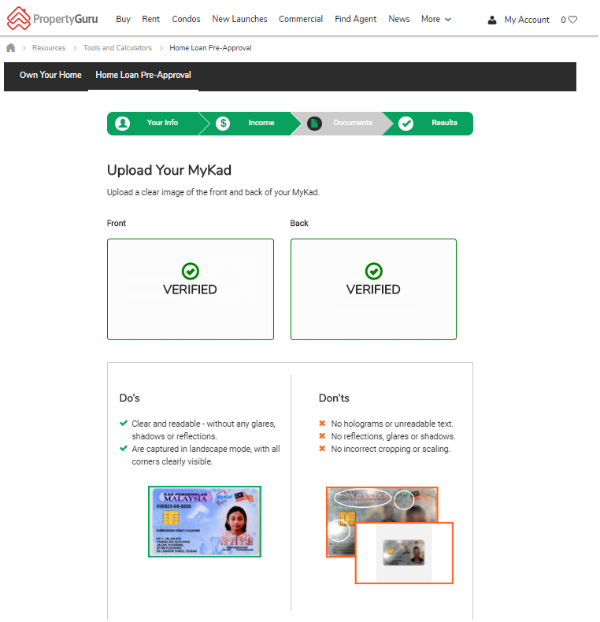This screenshot has width=600, height=622.
Task: Go to Results step
Action: tap(428, 123)
